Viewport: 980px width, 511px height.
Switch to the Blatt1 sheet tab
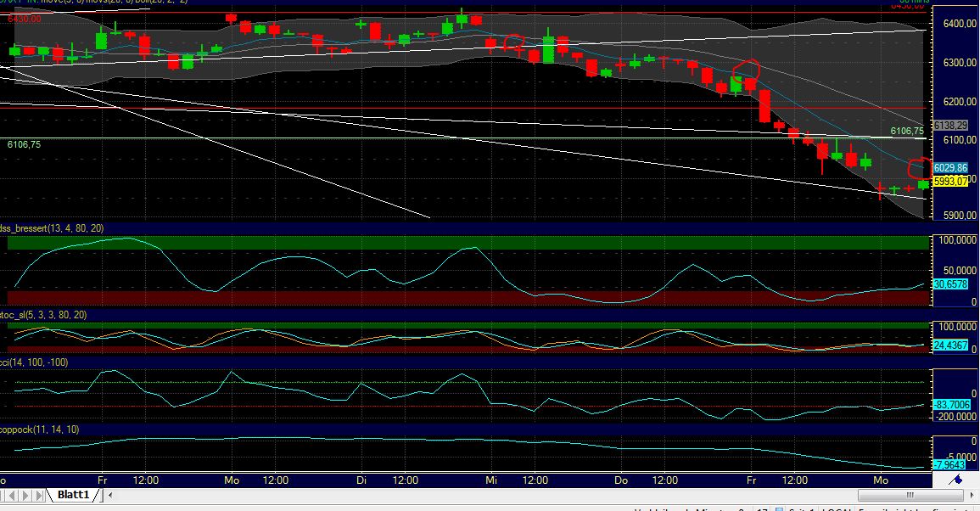pos(73,494)
